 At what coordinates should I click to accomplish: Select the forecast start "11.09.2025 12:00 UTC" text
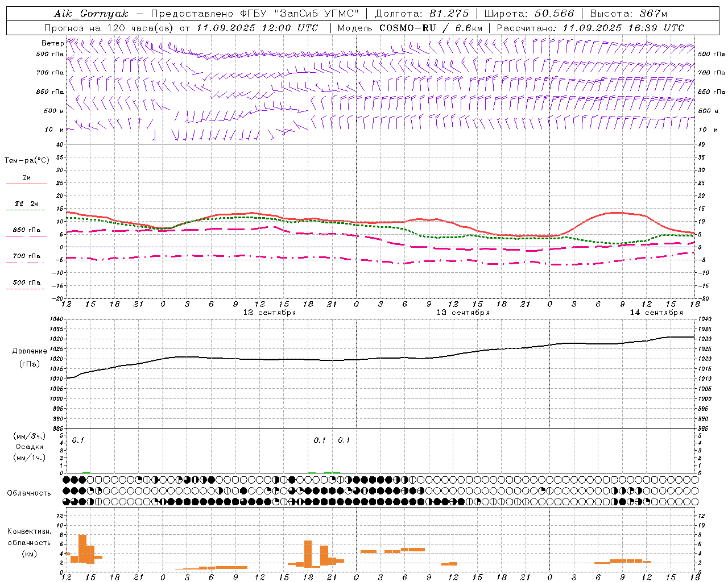coord(257,28)
